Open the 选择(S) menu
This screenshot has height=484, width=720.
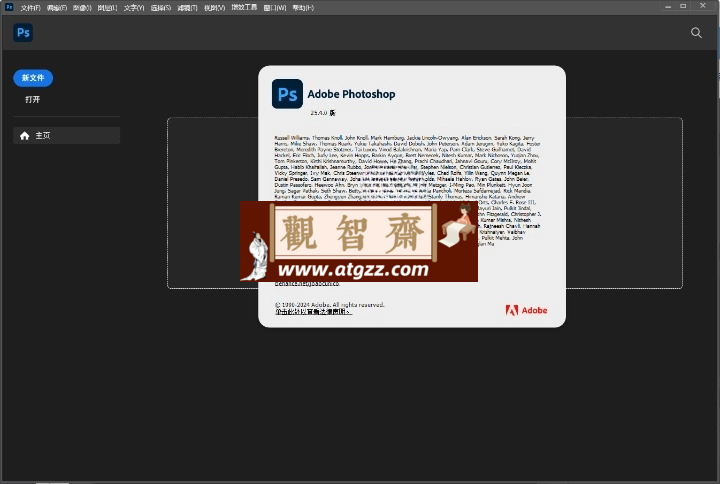(161, 8)
